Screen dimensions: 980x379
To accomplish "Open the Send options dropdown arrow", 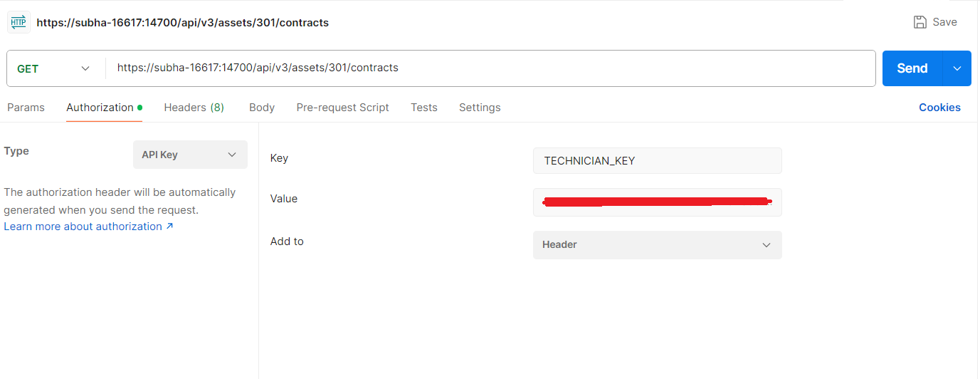I will click(x=957, y=68).
